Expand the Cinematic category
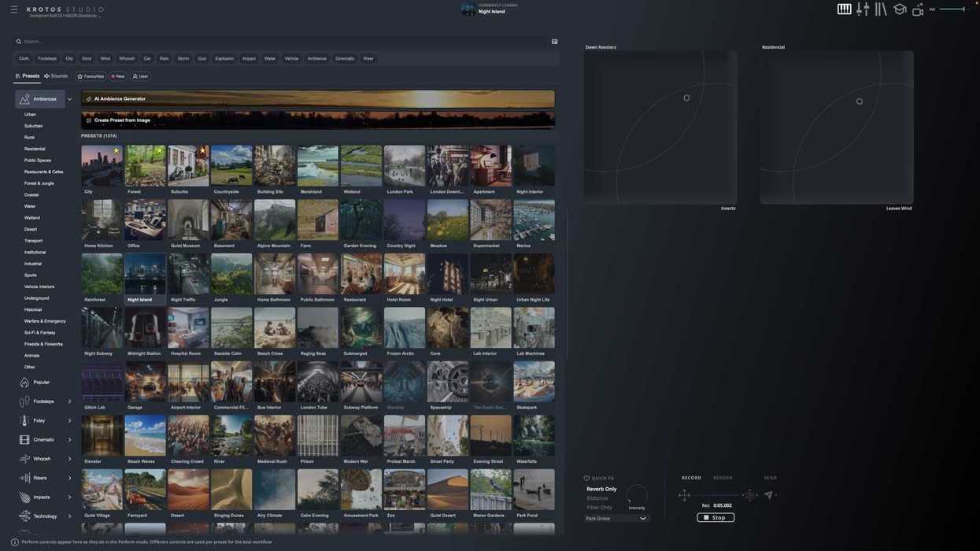 (69, 440)
